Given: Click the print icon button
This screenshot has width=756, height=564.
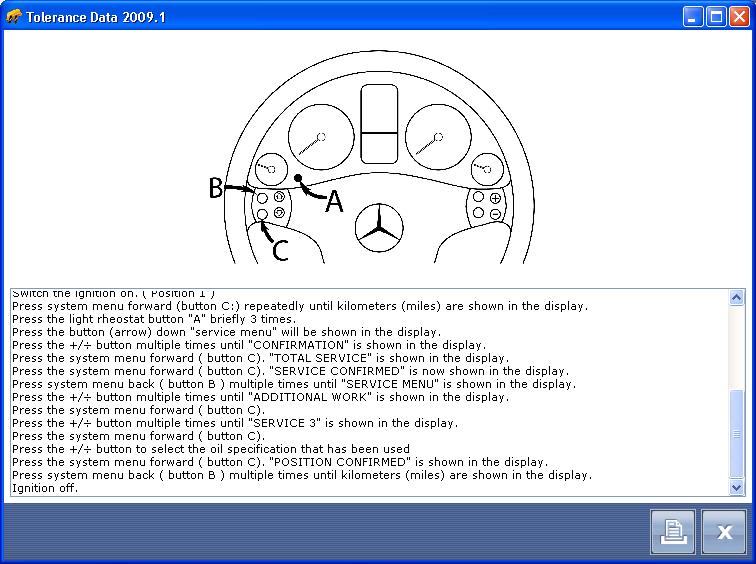Looking at the screenshot, I should coord(673,532).
